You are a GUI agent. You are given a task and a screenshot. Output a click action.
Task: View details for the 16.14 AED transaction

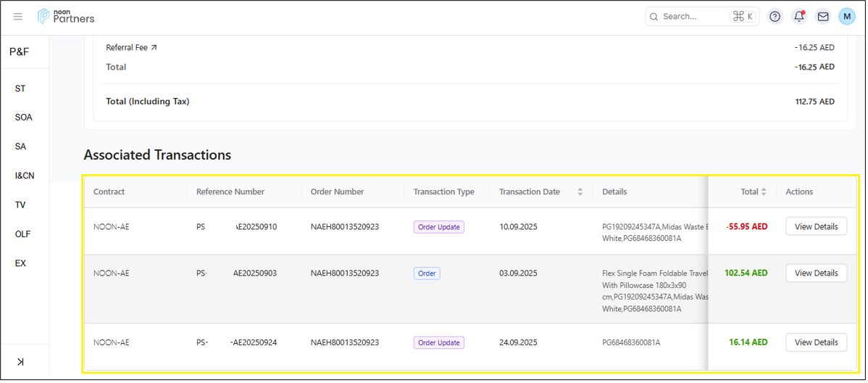tap(816, 342)
